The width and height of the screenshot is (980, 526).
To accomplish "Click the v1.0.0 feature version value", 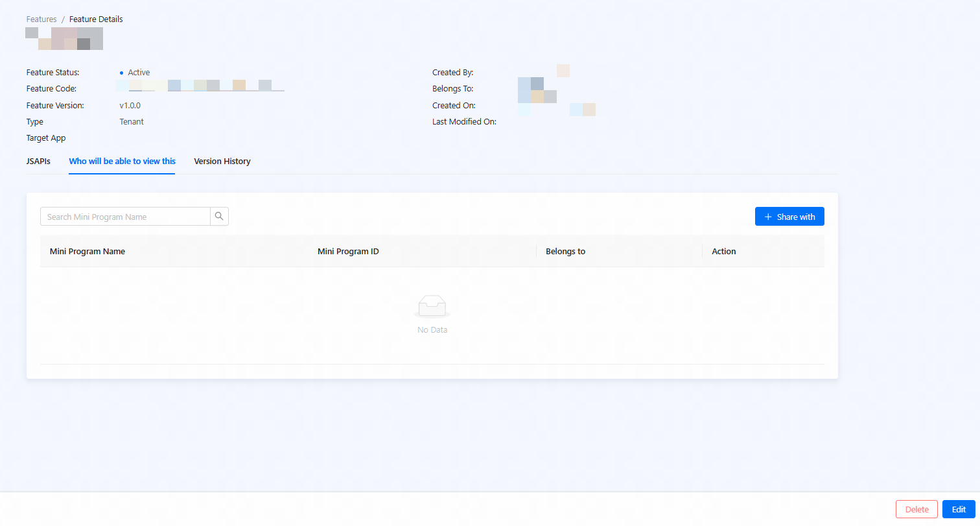I will (130, 105).
